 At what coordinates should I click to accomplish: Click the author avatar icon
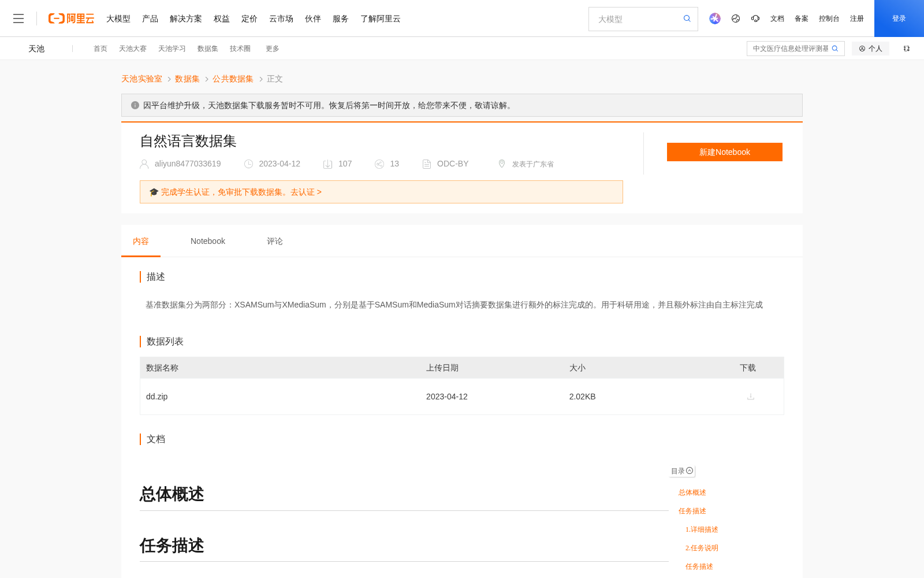pos(144,164)
